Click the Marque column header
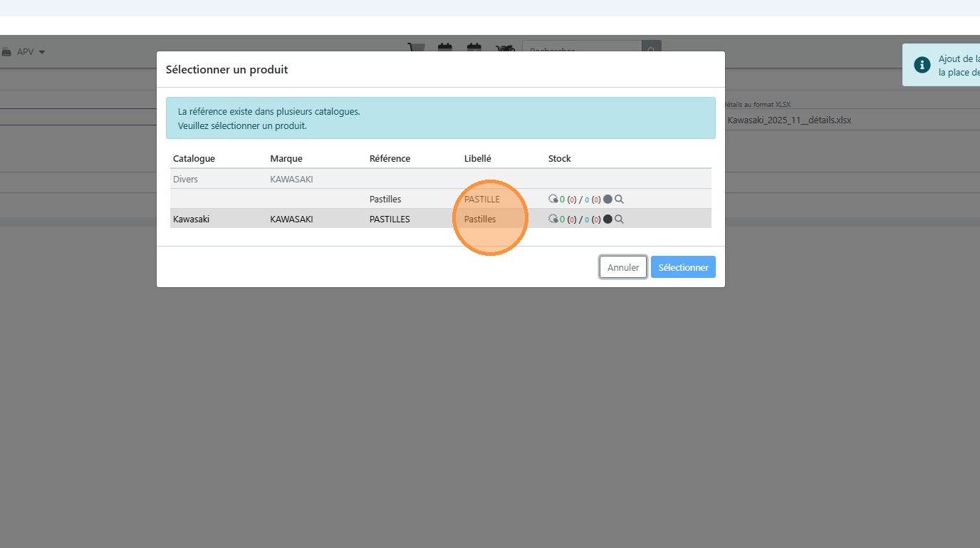The width and height of the screenshot is (980, 548). [x=286, y=159]
